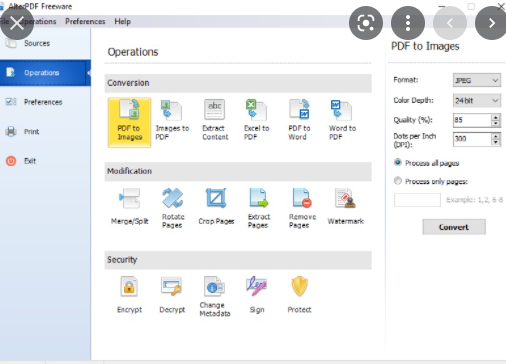Click the Security section header

pyautogui.click(x=238, y=260)
